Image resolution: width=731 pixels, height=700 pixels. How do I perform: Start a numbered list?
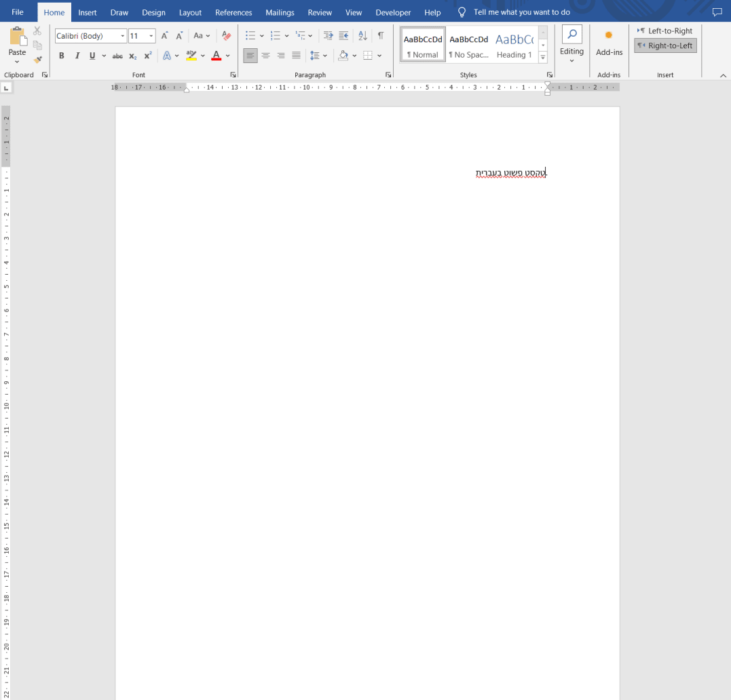pyautogui.click(x=275, y=36)
